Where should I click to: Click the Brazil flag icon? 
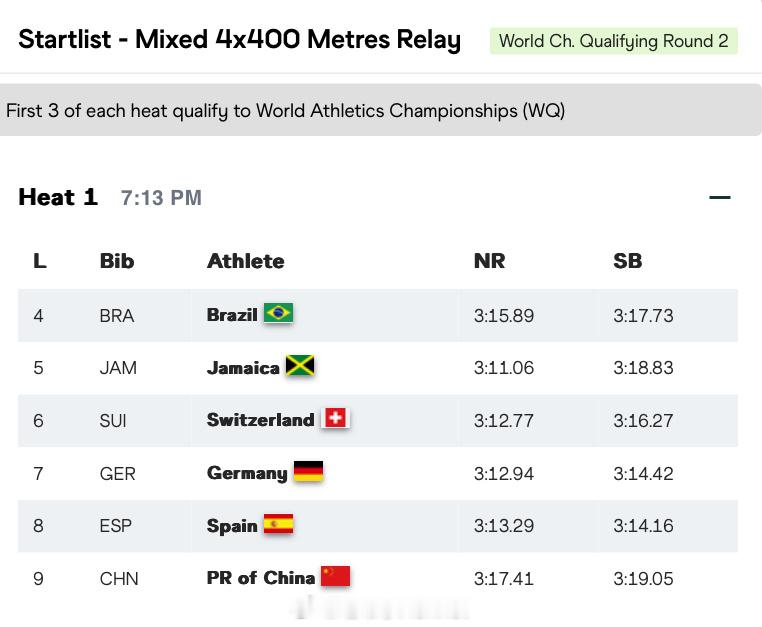278,313
